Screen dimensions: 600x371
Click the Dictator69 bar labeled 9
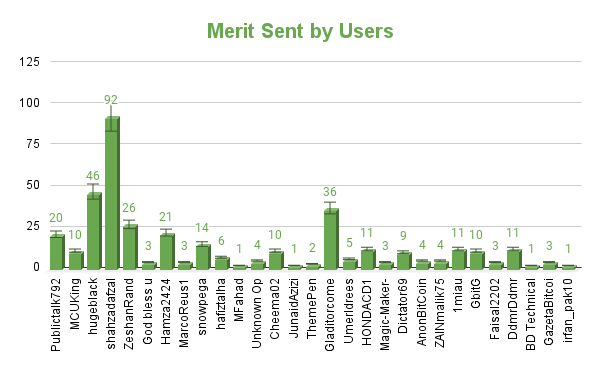(x=404, y=261)
